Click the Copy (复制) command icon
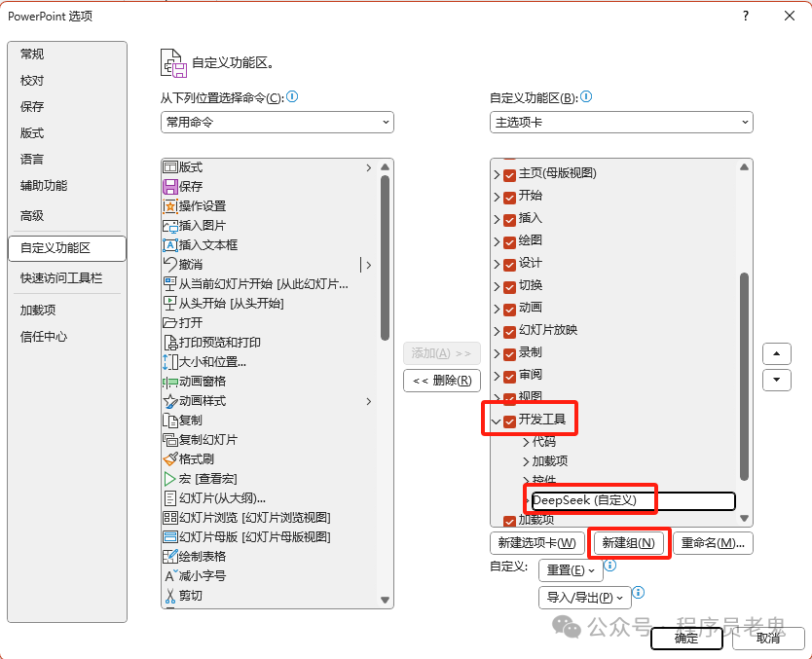 (169, 421)
